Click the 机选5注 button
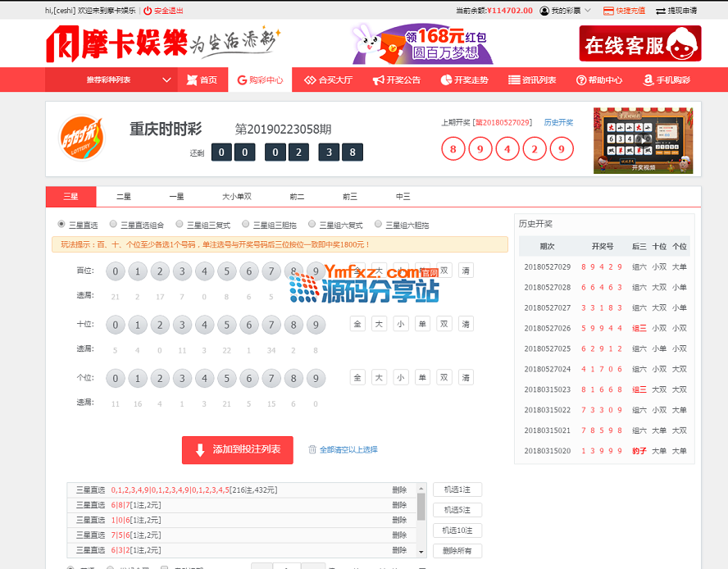Image resolution: width=728 pixels, height=569 pixels. click(457, 510)
